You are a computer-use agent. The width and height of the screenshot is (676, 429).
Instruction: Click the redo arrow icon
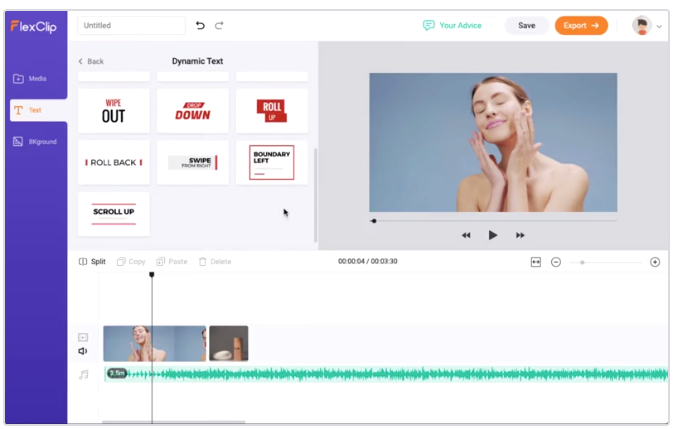click(x=219, y=25)
